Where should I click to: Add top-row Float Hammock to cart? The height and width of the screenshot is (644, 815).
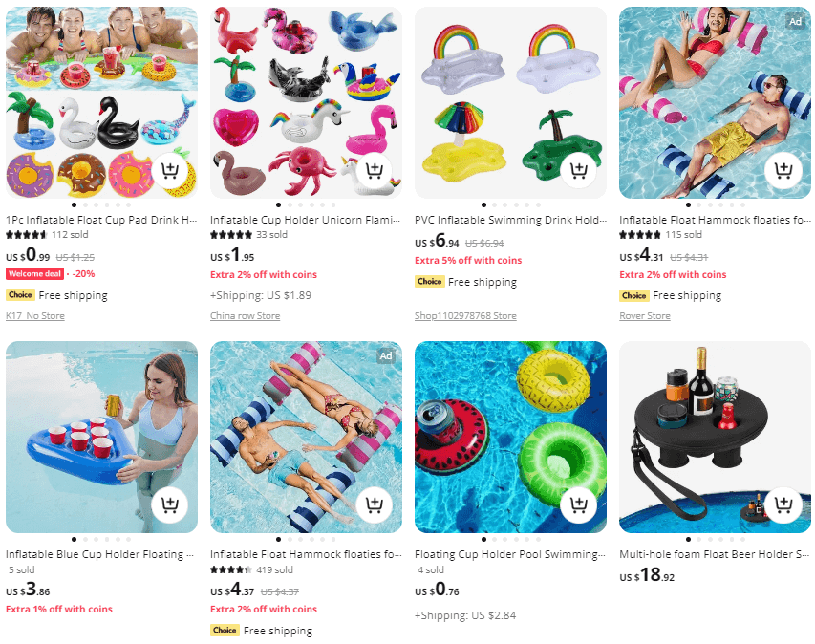[x=783, y=170]
